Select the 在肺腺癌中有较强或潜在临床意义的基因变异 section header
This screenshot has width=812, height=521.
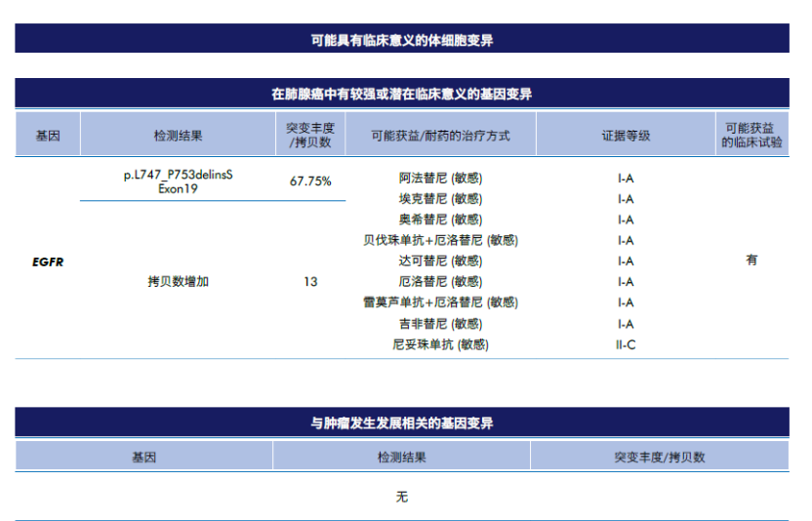tap(401, 95)
